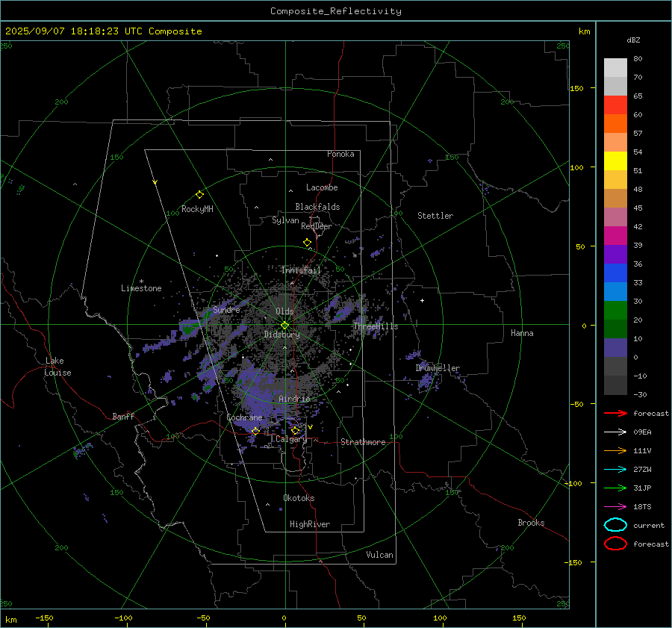The height and width of the screenshot is (628, 672).
Task: Click the 09EA legend label
Action: [642, 432]
